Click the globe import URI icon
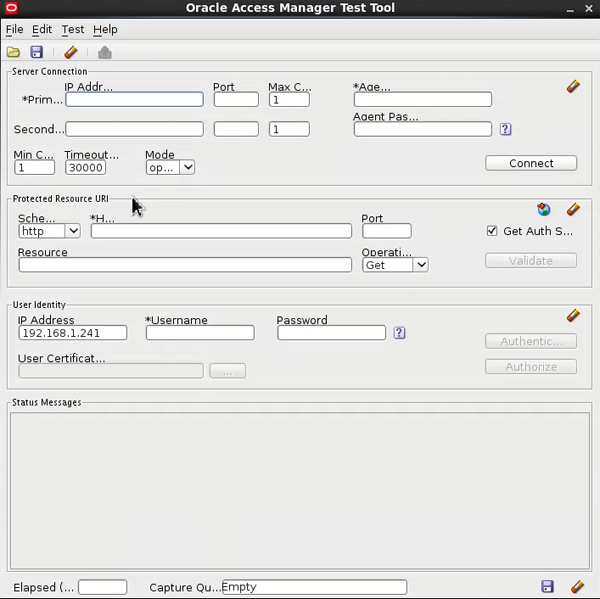 [x=543, y=209]
